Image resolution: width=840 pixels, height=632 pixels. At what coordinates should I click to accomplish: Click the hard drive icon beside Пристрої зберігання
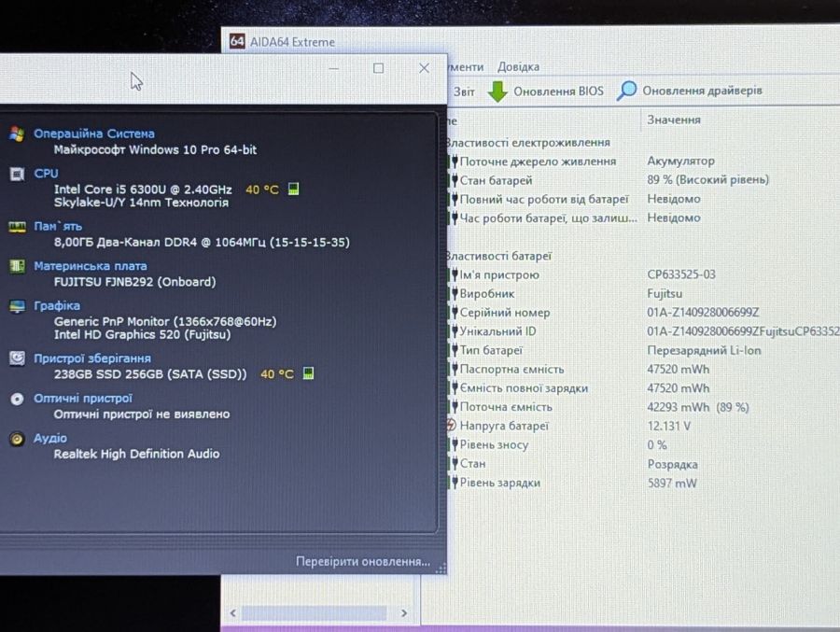[17, 358]
